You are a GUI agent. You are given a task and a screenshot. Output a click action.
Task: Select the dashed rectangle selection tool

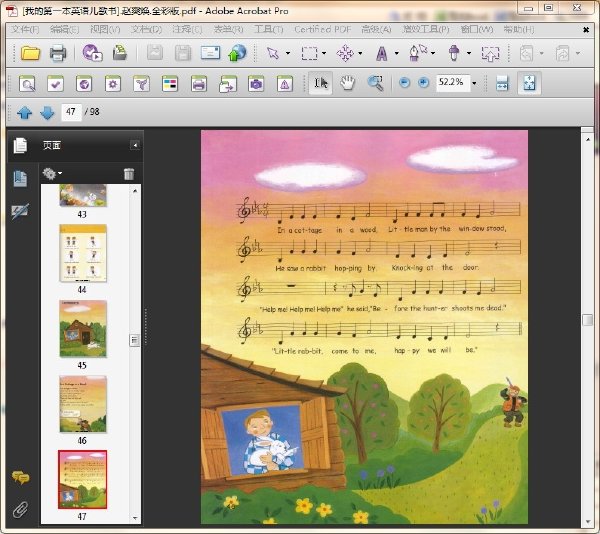(309, 53)
